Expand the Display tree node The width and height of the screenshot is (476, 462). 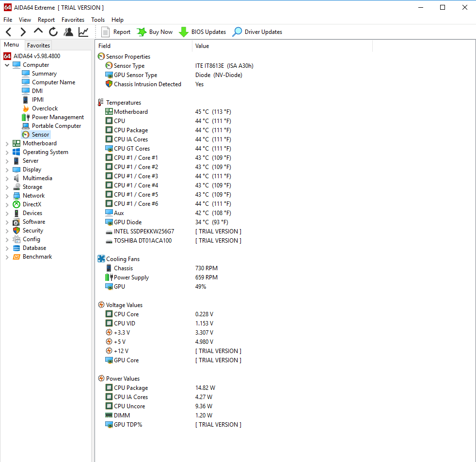(x=7, y=169)
